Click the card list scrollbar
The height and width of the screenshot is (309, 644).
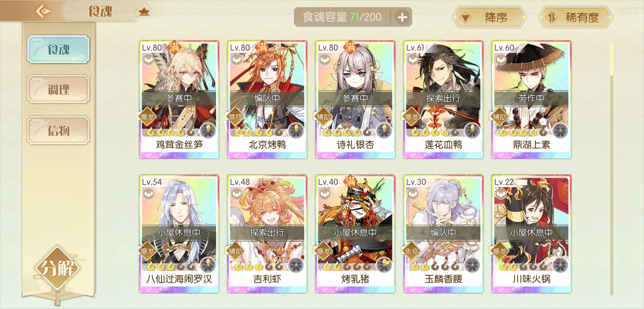pyautogui.click(x=612, y=169)
